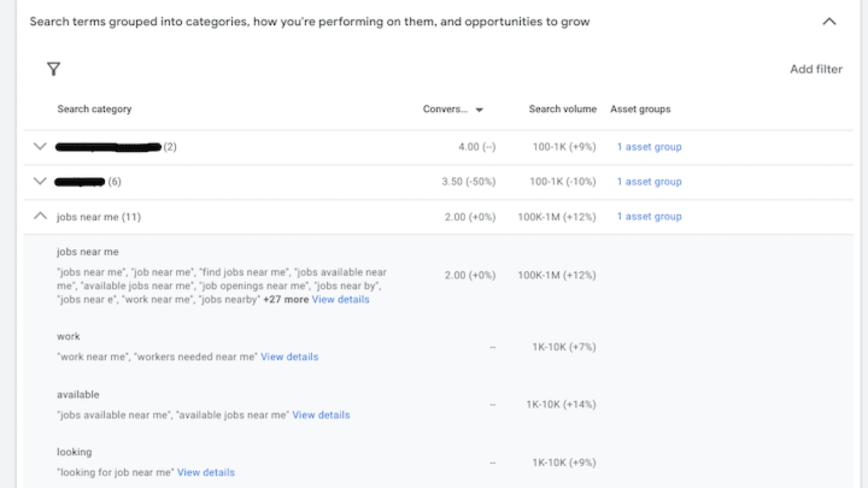868x488 pixels.
Task: Expand the first redacted category row (2)
Action: [40, 146]
